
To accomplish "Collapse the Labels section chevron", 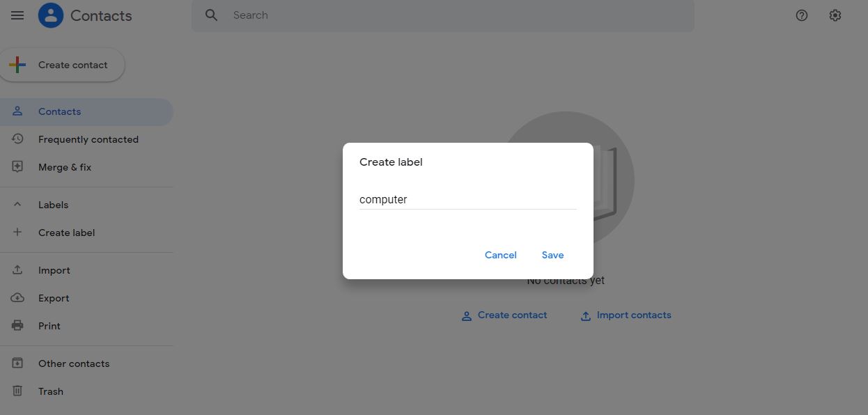I will [17, 205].
